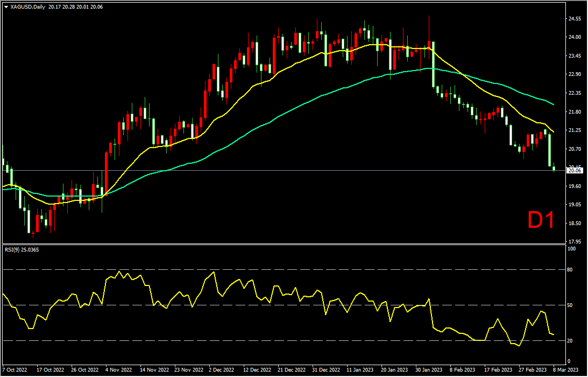
Task: Click the 2 Dec 2022 date label
Action: [x=221, y=369]
